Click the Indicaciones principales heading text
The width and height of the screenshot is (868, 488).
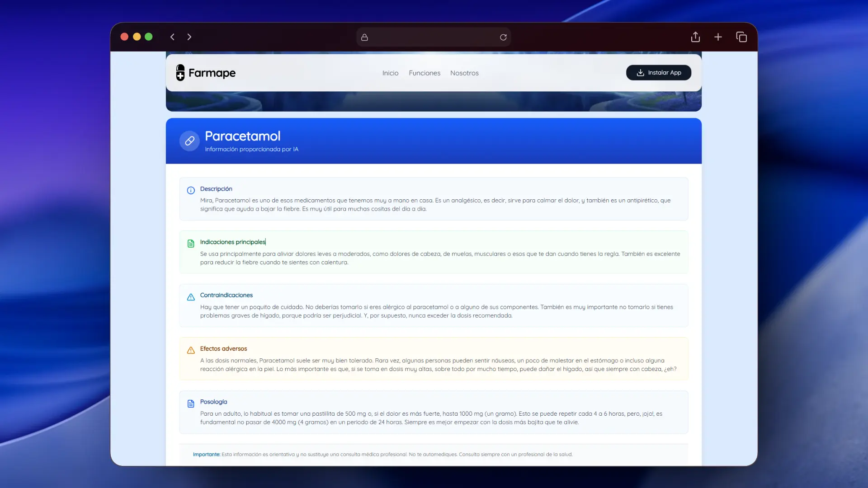[x=232, y=242]
